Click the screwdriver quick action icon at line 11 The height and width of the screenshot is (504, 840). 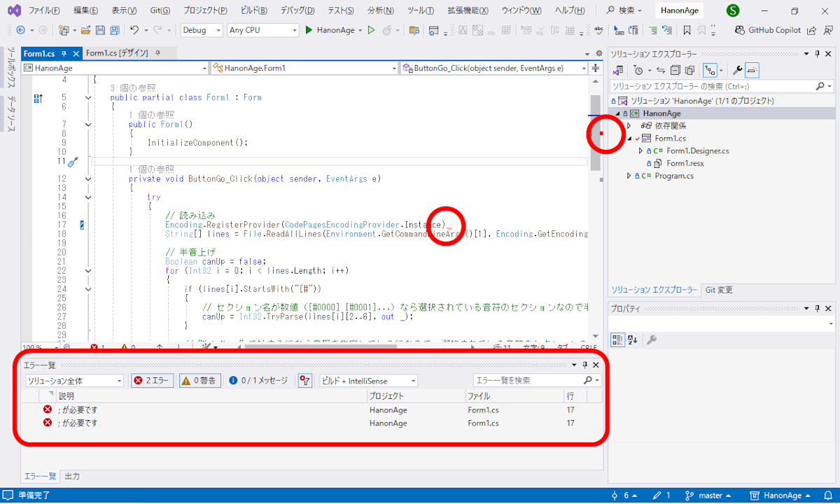(x=73, y=162)
